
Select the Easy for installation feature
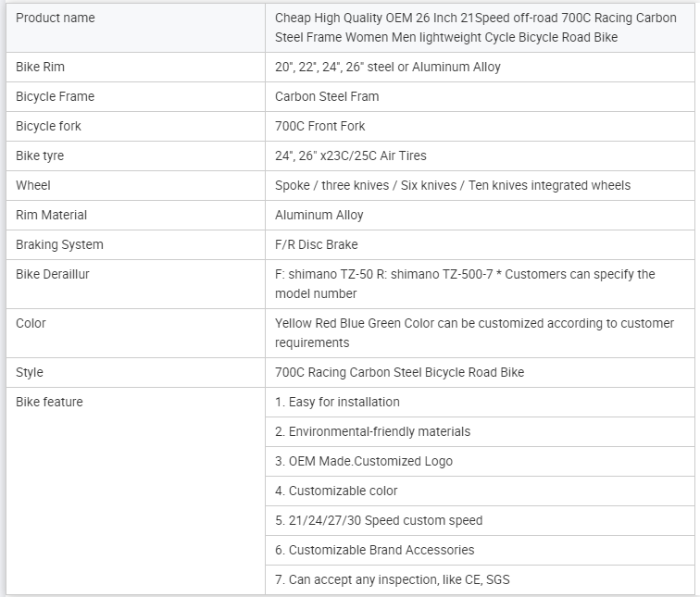click(337, 402)
